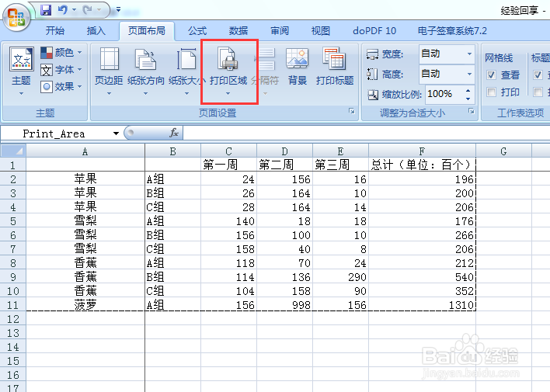Toggle Headings View checkbox
The height and width of the screenshot is (392, 550).
(x=538, y=75)
